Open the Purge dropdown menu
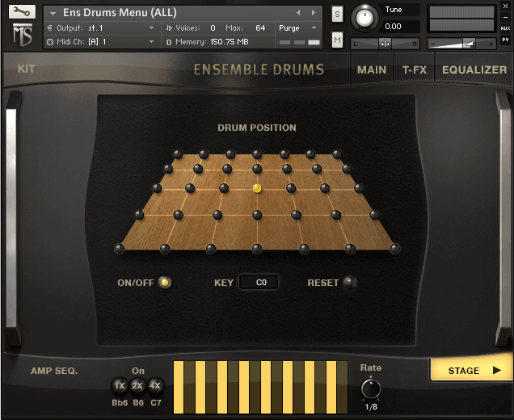Image resolution: width=514 pixels, height=420 pixels. click(298, 28)
